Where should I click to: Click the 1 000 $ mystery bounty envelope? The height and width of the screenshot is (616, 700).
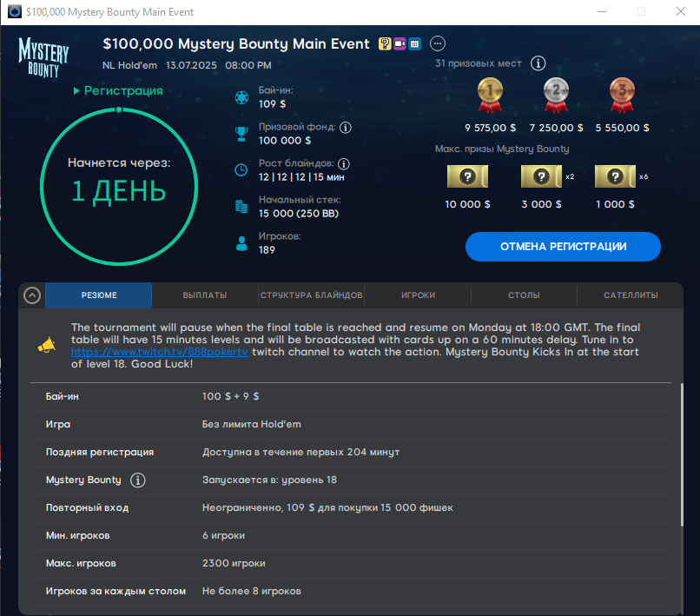point(615,176)
